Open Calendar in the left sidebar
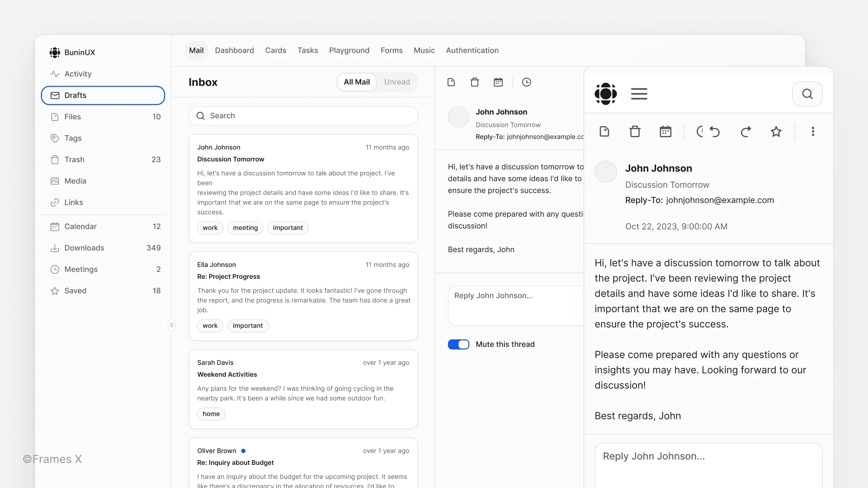The width and height of the screenshot is (868, 488). [x=103, y=227]
